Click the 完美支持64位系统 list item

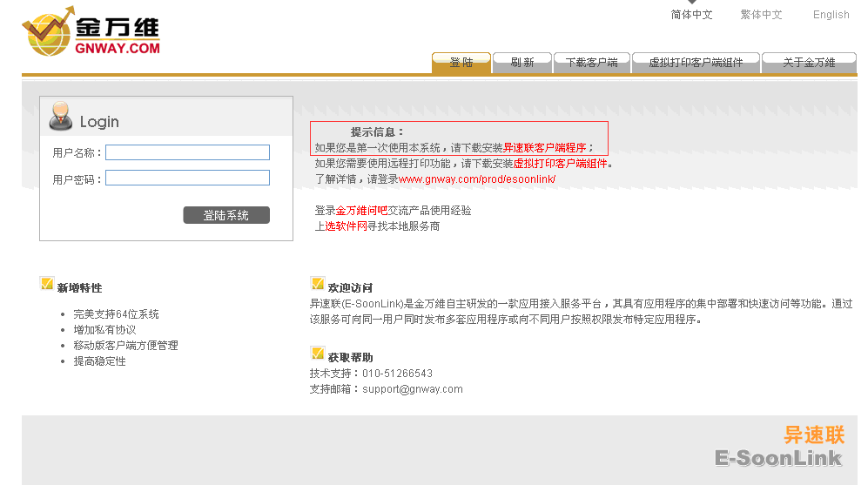point(117,314)
